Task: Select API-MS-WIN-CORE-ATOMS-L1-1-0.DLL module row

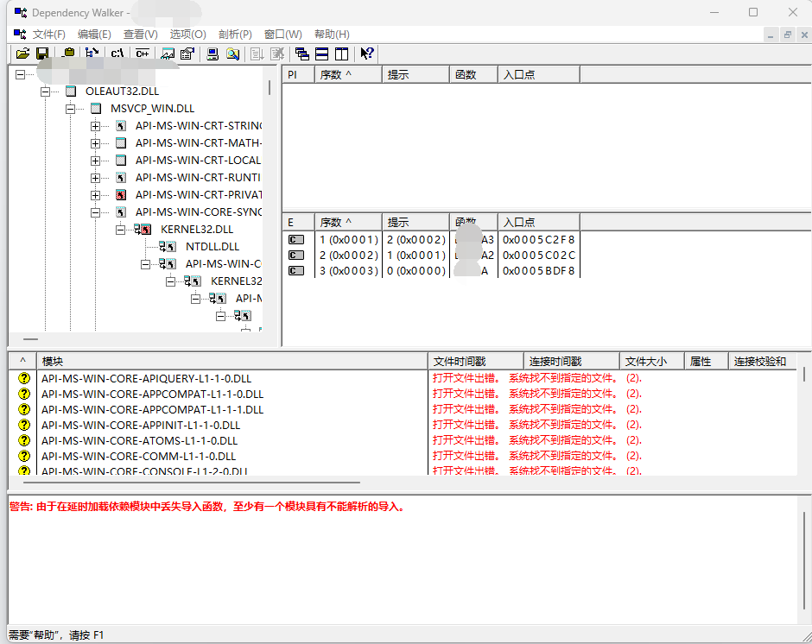Action: (x=139, y=441)
